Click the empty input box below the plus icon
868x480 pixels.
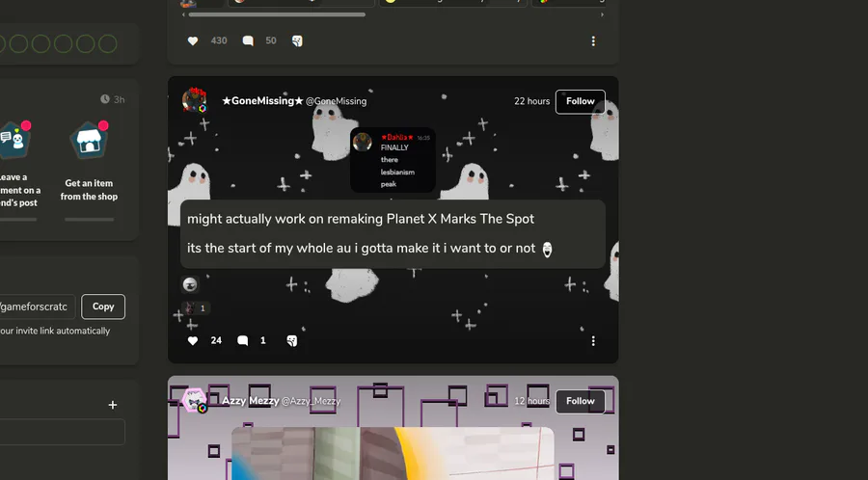pyautogui.click(x=62, y=432)
